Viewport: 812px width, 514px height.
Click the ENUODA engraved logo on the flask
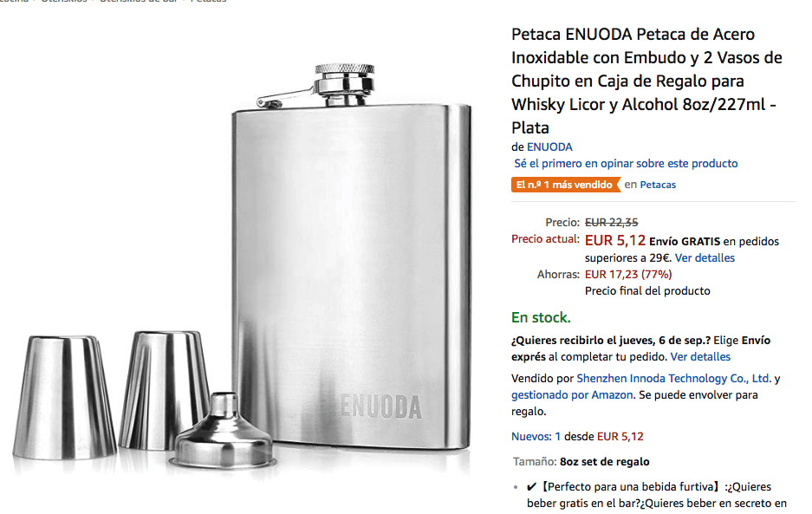[381, 407]
